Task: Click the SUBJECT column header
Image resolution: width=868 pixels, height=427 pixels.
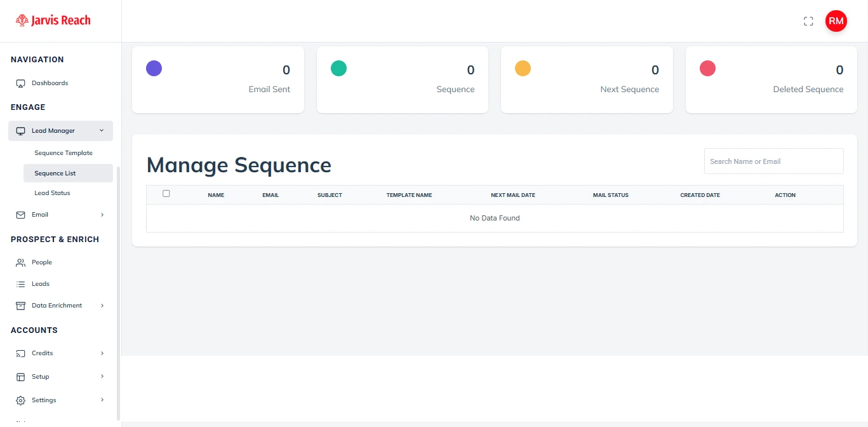Action: pos(330,195)
